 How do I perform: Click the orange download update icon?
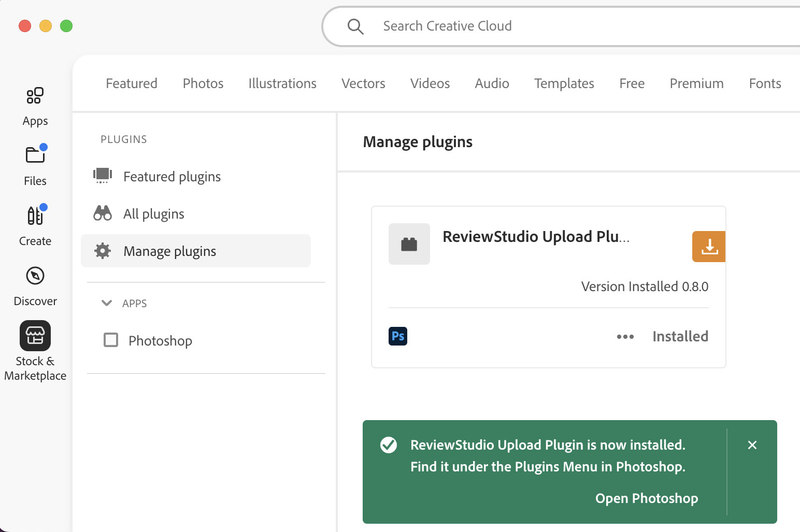[708, 247]
